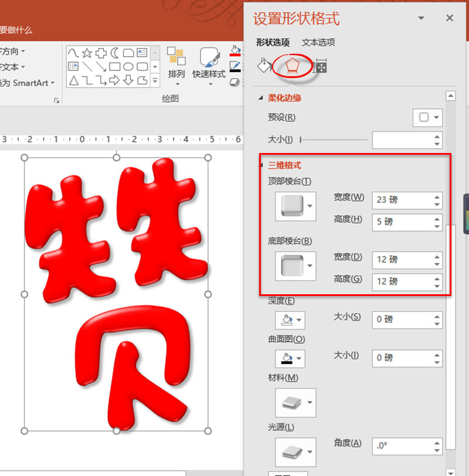Select the elbow connector shape

(x=87, y=80)
